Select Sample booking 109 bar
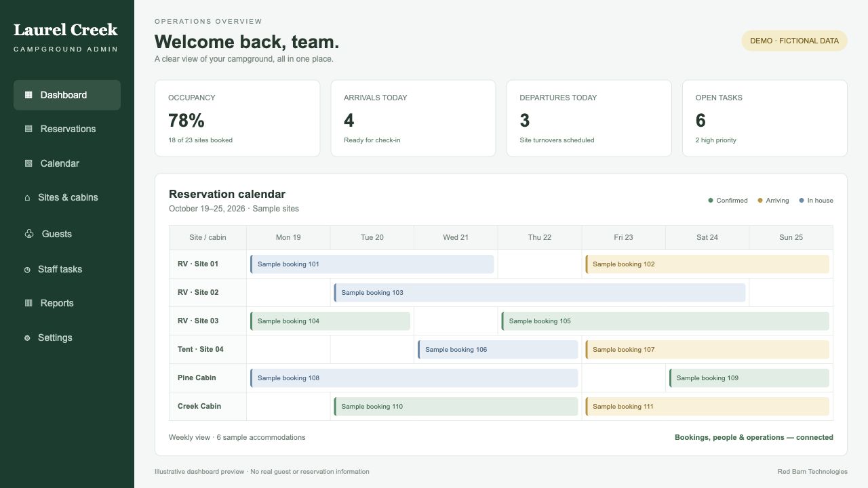Viewport: 868px width, 488px height. (x=749, y=378)
